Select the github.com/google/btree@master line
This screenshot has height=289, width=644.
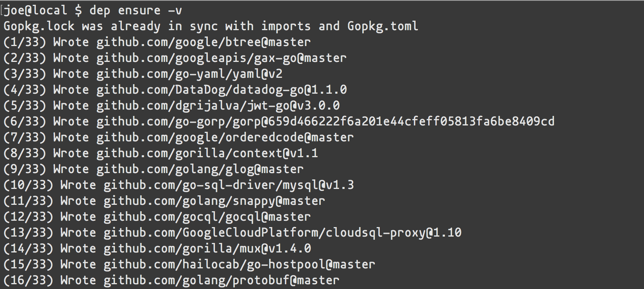(157, 42)
